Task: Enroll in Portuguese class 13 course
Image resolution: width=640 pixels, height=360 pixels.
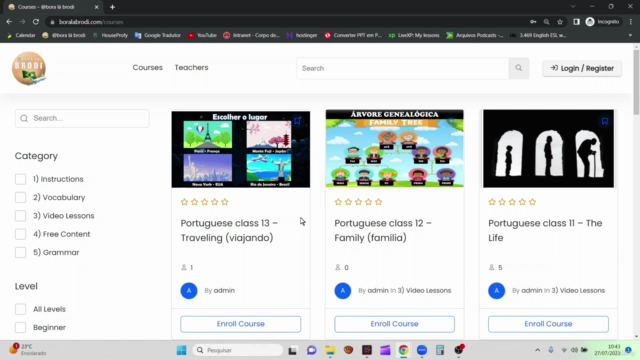Action: click(241, 324)
